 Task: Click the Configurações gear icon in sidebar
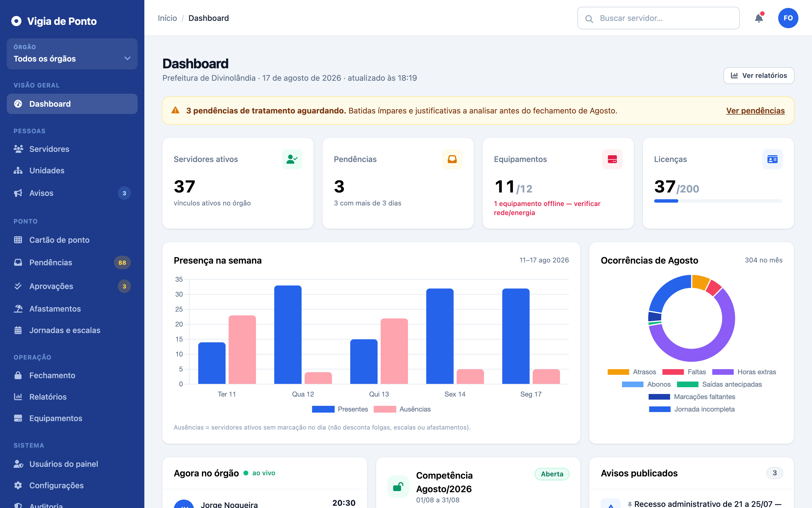tap(18, 485)
